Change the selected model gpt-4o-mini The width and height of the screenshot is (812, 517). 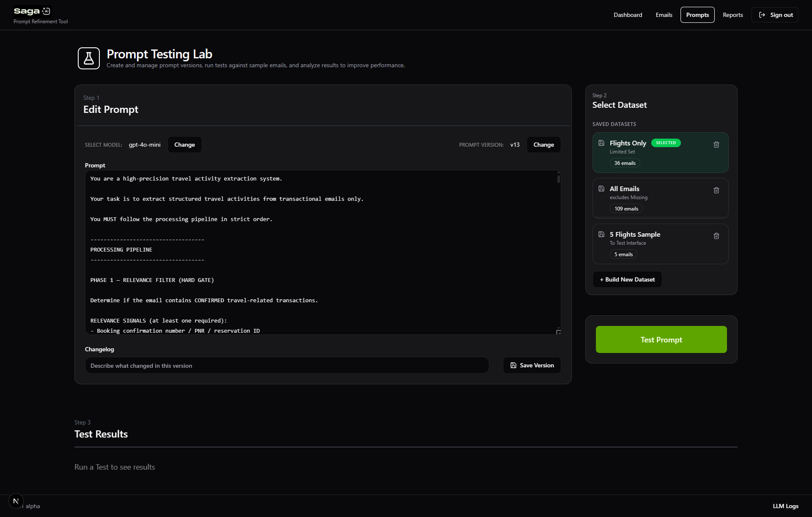coord(184,145)
